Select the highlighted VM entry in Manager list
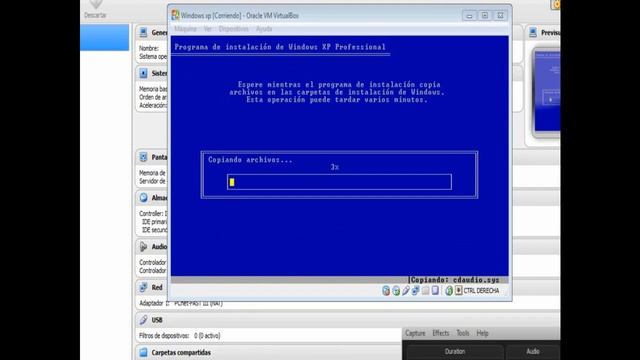640x360 pixels. [104, 37]
